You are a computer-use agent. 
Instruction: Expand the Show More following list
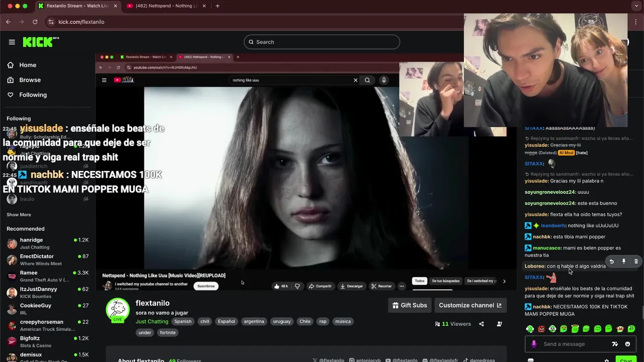coord(19,215)
